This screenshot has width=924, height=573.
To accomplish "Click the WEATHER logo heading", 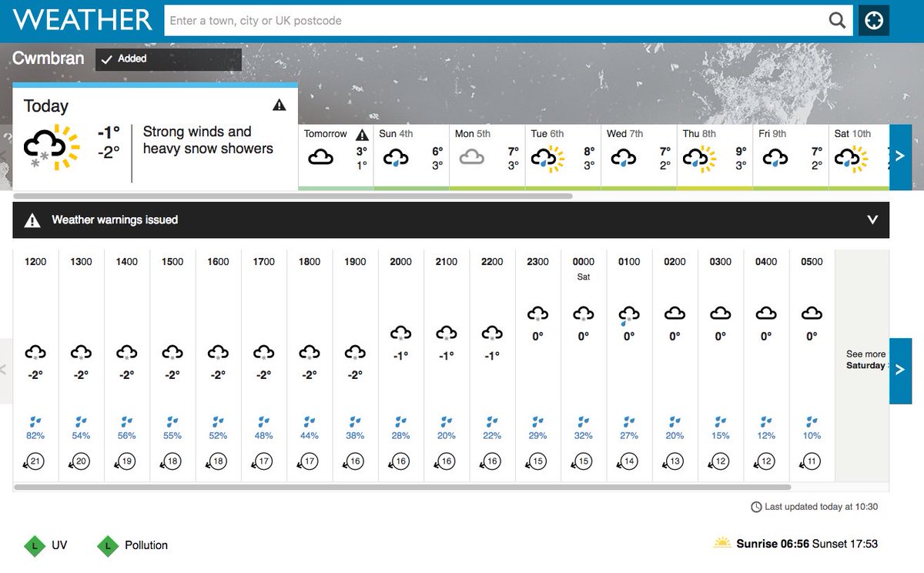I will (x=82, y=19).
